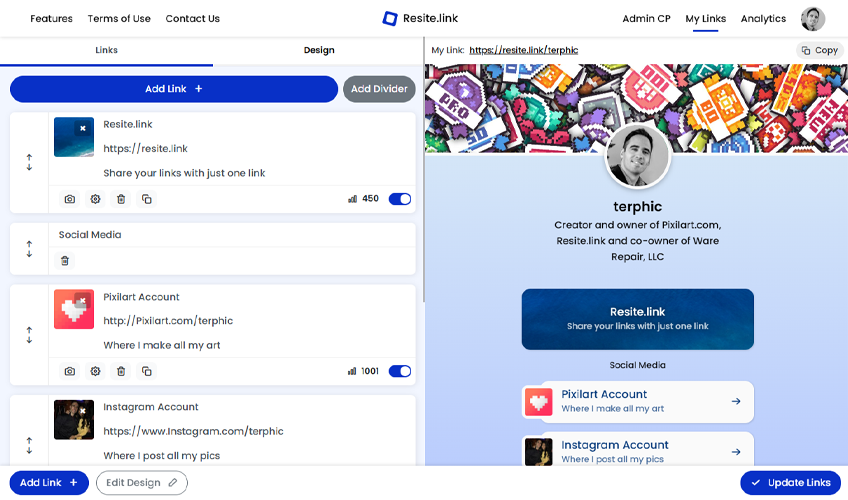Delete the Pixilart Account card
This screenshot has width=848, height=500.
click(121, 371)
